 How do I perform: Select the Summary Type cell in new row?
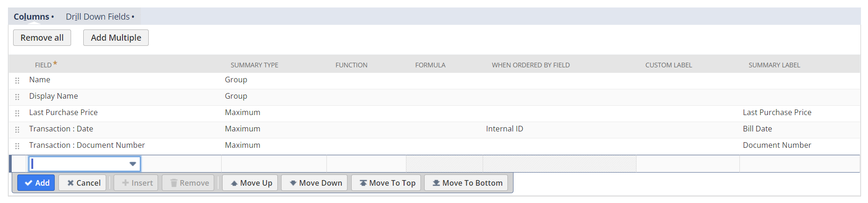coord(274,164)
